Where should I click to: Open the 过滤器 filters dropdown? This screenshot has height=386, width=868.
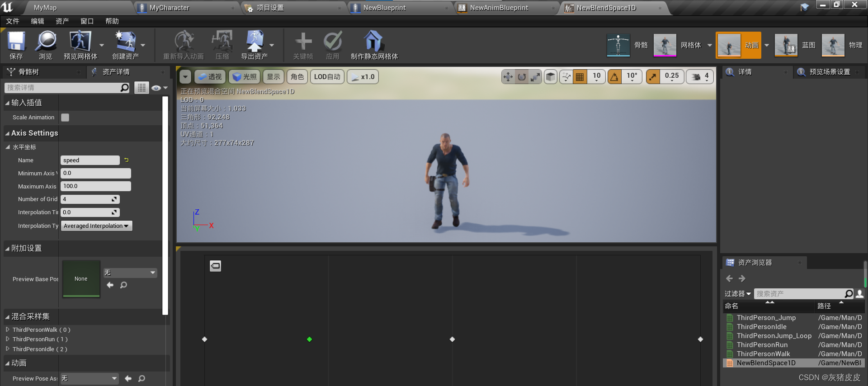[737, 294]
